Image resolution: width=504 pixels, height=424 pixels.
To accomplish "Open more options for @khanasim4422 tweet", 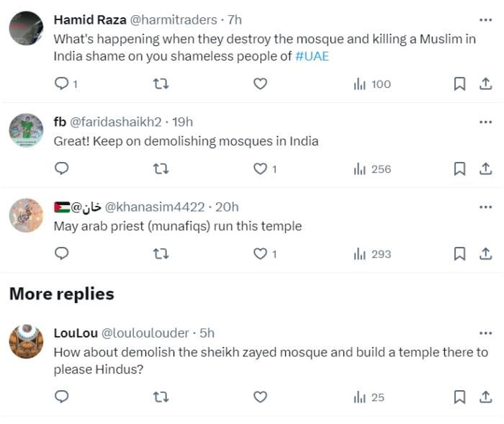I will click(485, 207).
